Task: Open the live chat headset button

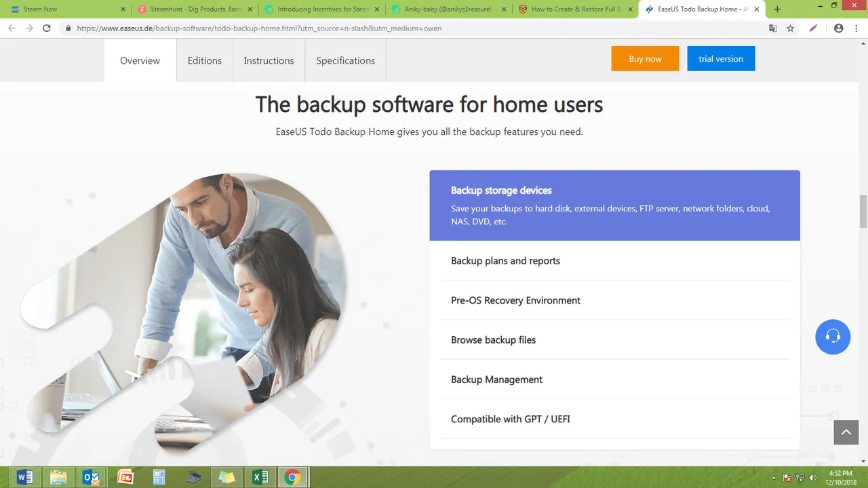Action: pyautogui.click(x=833, y=337)
